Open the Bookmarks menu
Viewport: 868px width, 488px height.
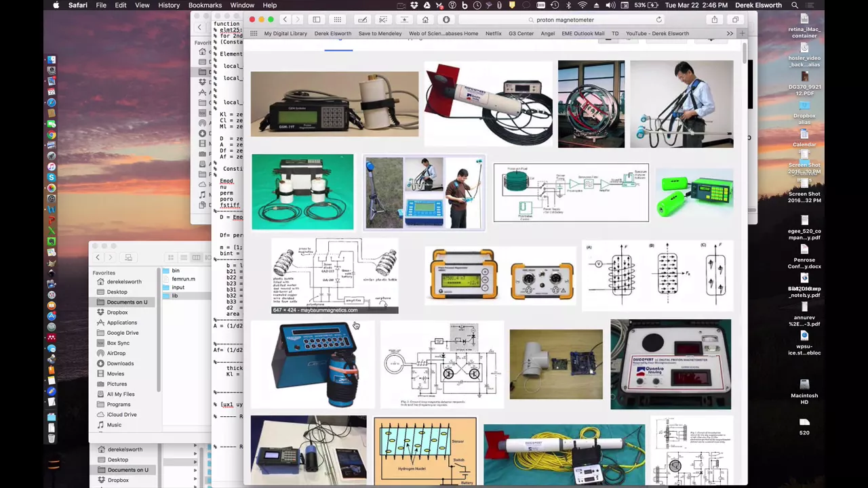click(x=205, y=5)
